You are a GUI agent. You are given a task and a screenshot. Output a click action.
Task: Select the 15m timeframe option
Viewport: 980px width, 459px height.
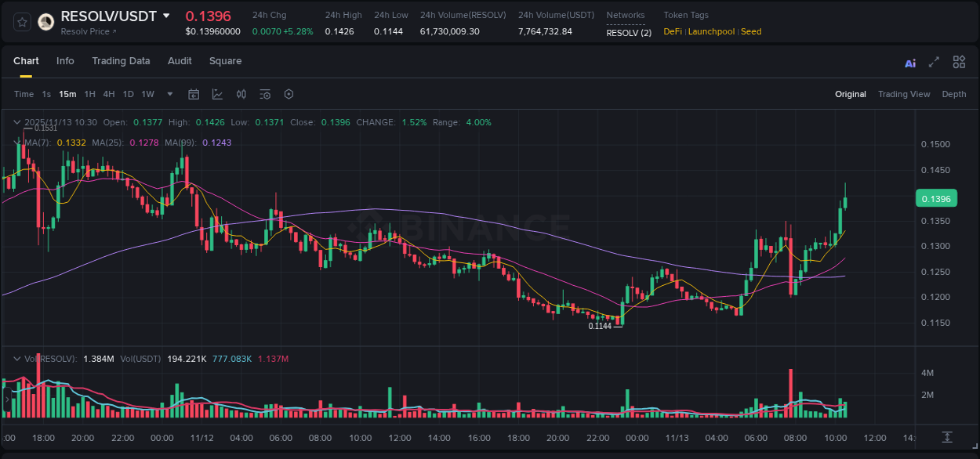[67, 94]
